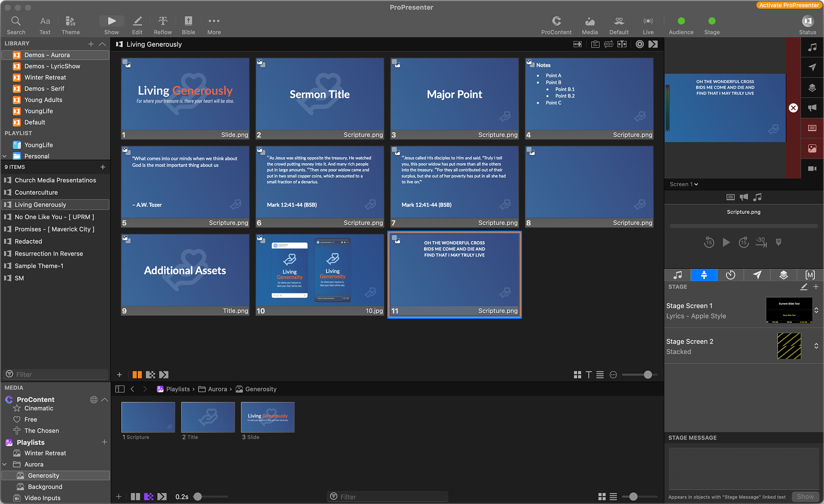Toggle the Stage output indicator
The height and width of the screenshot is (504, 824).
coord(712,21)
